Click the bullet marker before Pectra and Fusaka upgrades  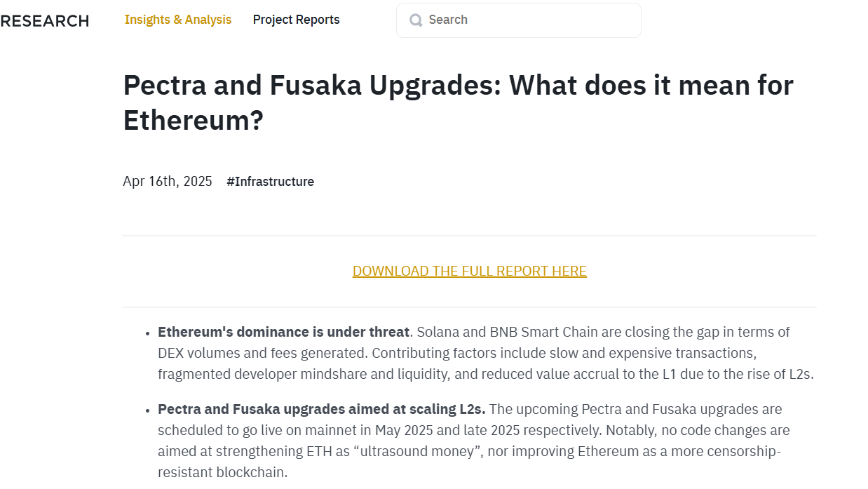tap(147, 410)
